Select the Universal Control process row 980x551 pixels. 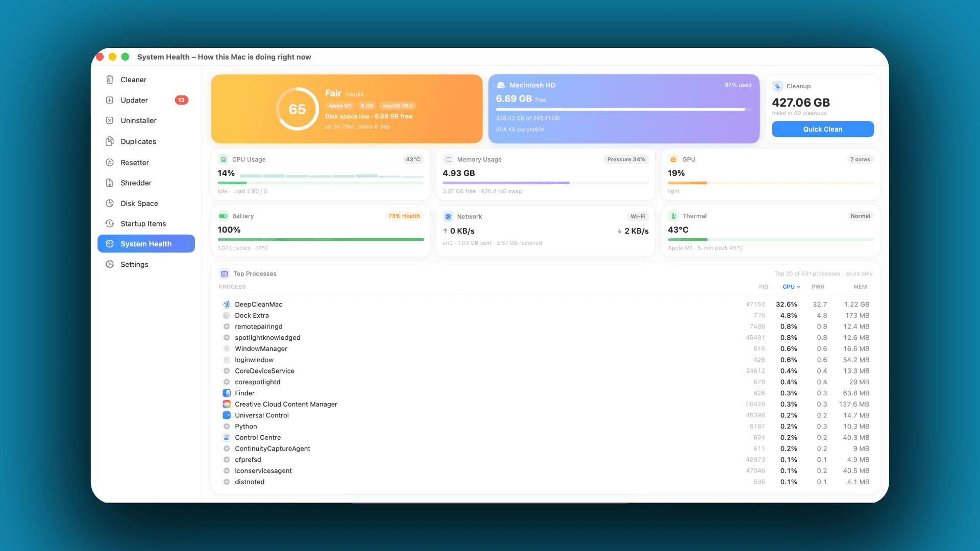546,415
